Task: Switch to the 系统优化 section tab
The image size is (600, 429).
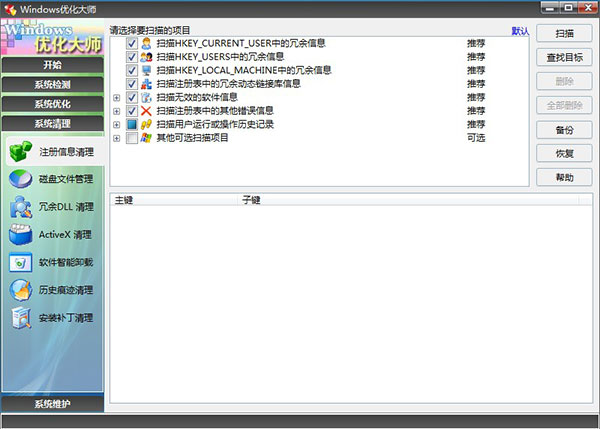Action: pos(52,104)
